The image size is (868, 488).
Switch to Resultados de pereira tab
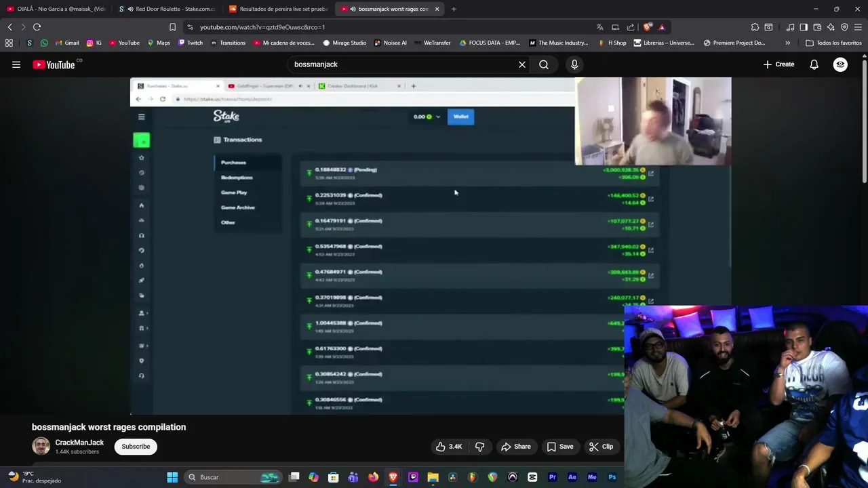pyautogui.click(x=278, y=9)
